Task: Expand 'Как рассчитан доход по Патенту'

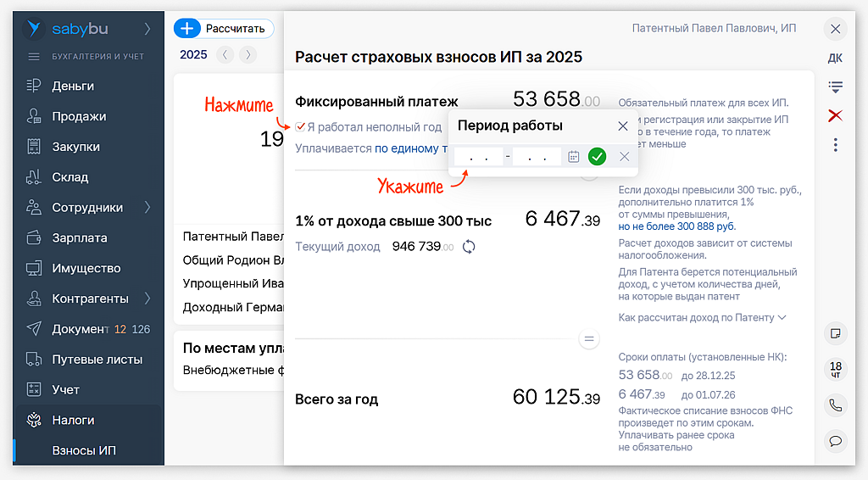Action: point(703,317)
